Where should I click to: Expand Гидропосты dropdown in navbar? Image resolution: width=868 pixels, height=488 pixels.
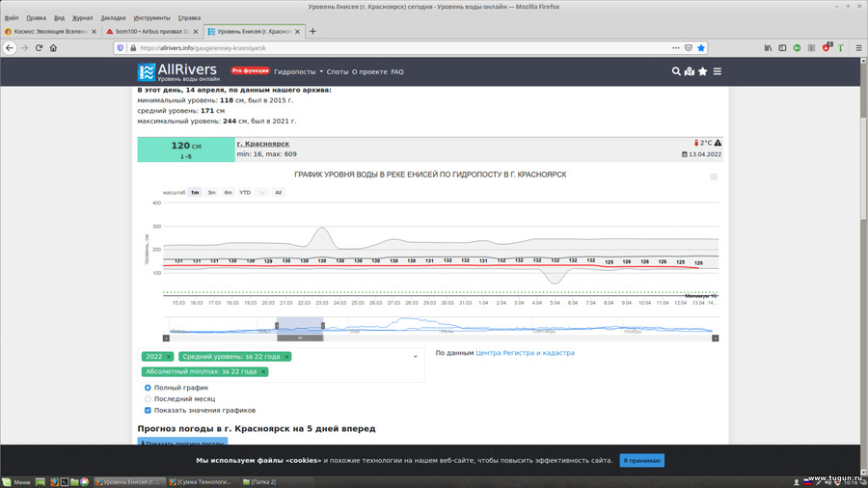point(298,72)
